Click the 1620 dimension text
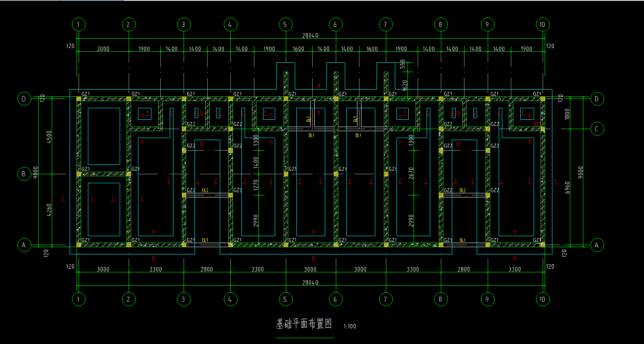The width and height of the screenshot is (644, 344). click(x=405, y=85)
